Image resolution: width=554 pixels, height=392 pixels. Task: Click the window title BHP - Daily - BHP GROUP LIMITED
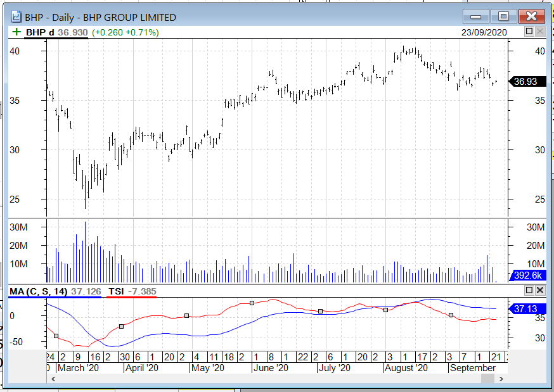pyautogui.click(x=100, y=17)
